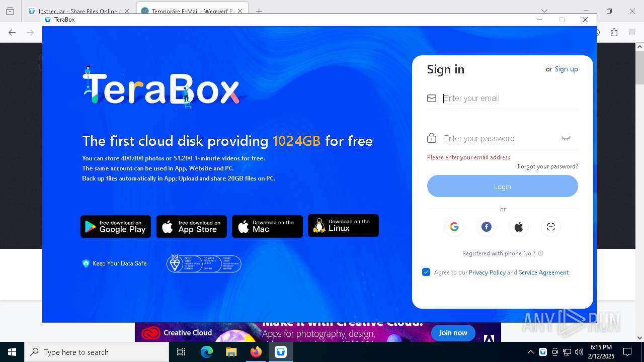Click the Google Play download badge
644x362 pixels.
point(116,227)
